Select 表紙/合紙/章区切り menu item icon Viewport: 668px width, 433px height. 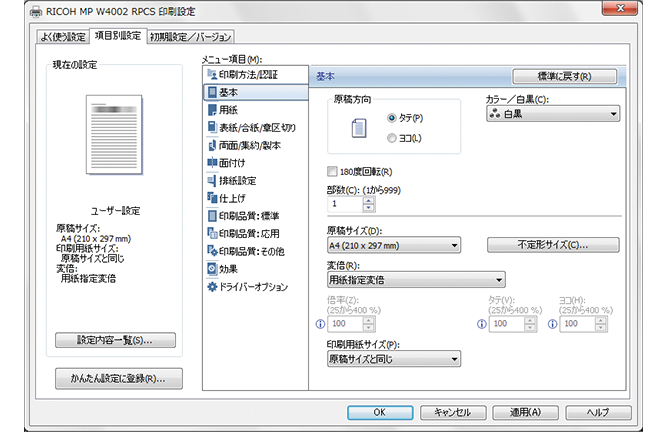coord(211,128)
